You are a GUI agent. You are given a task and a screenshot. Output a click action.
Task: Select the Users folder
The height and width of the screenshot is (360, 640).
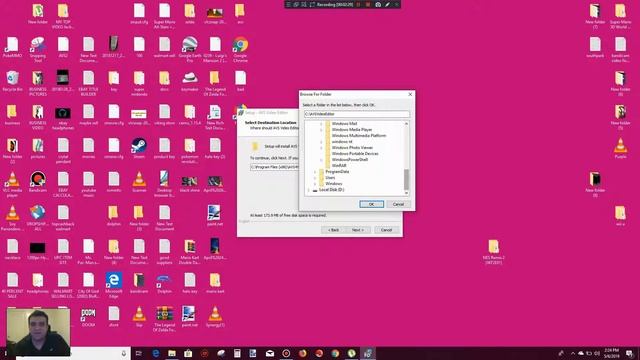[330, 178]
